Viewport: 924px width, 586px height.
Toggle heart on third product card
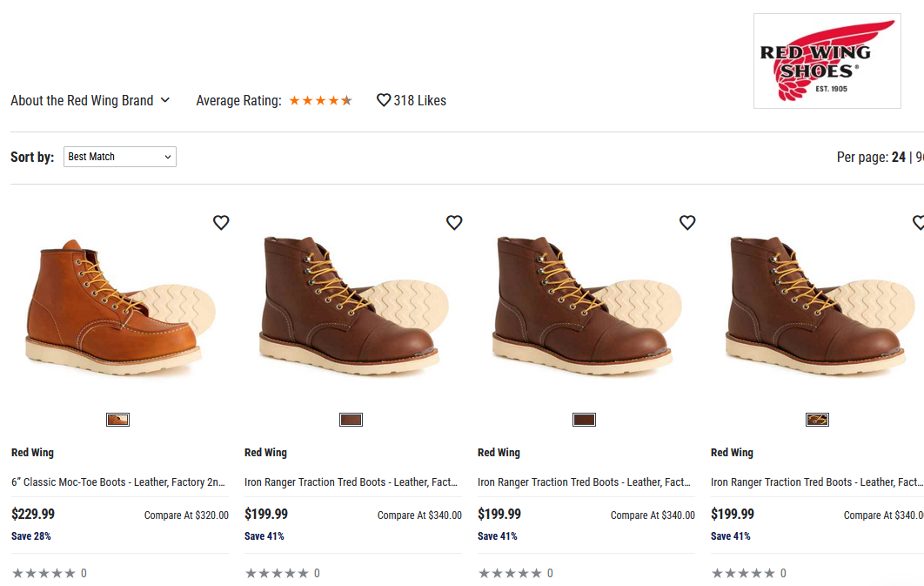[x=687, y=223]
